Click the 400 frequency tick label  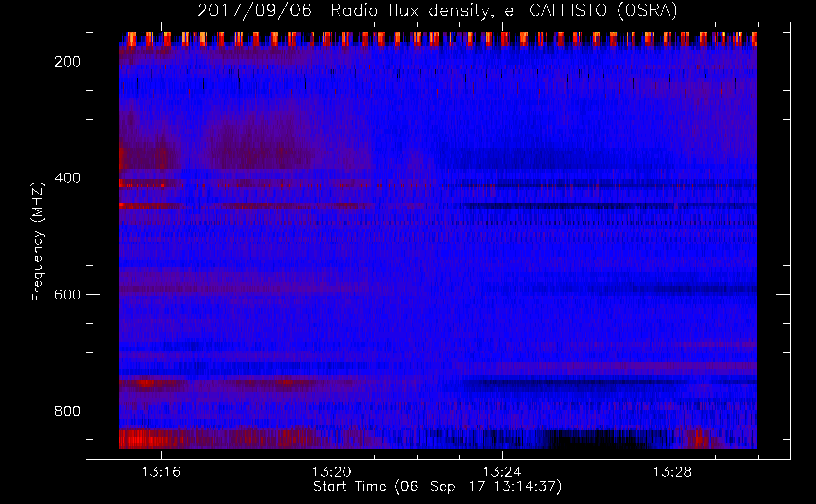coord(68,178)
